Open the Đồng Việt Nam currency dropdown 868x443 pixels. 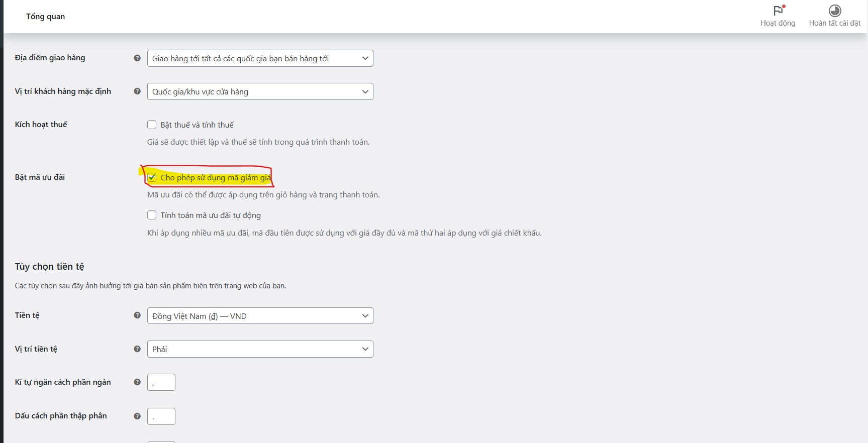(260, 316)
